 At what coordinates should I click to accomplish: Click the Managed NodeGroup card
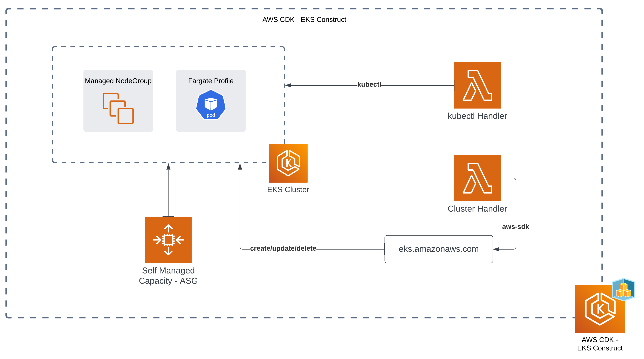click(x=118, y=101)
